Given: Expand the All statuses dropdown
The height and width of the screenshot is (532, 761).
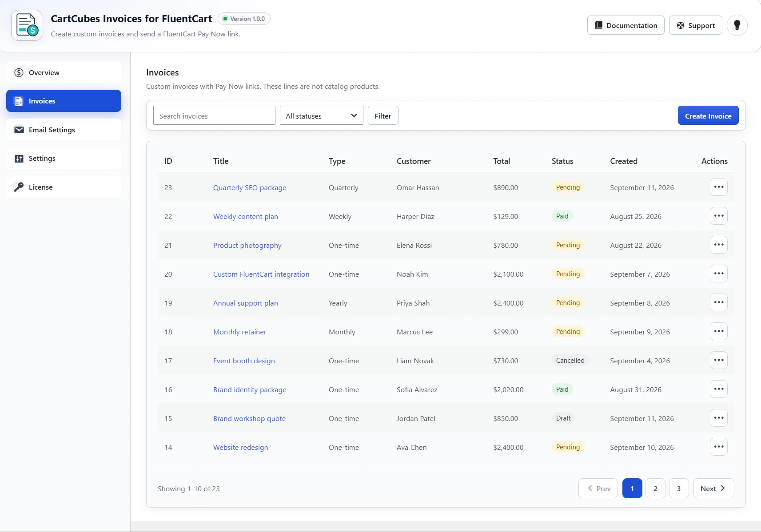Looking at the screenshot, I should [321, 115].
